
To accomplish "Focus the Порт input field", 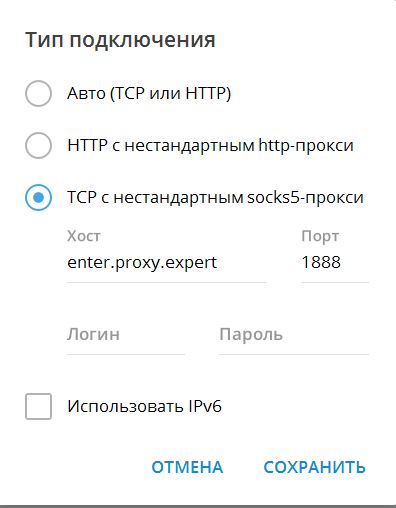I will point(335,263).
